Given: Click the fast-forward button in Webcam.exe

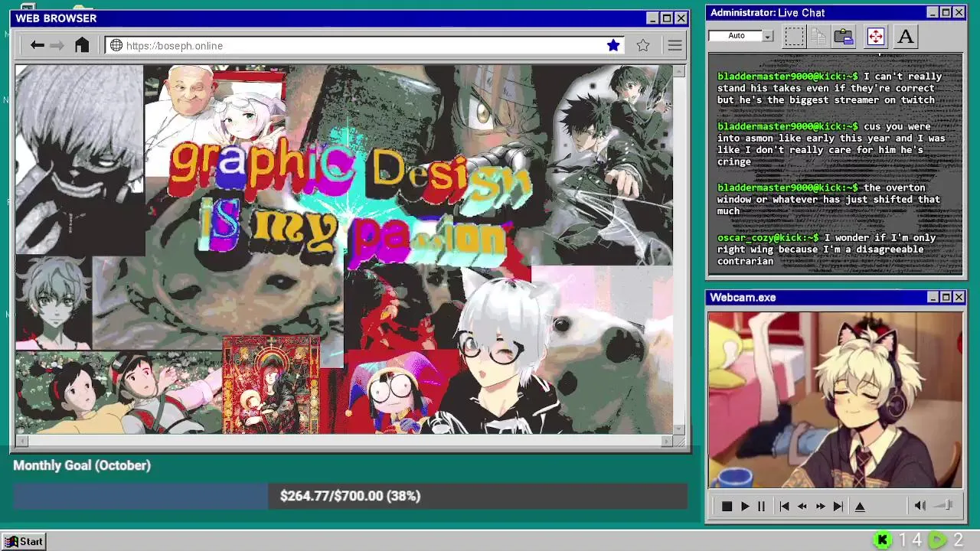Looking at the screenshot, I should pyautogui.click(x=820, y=506).
